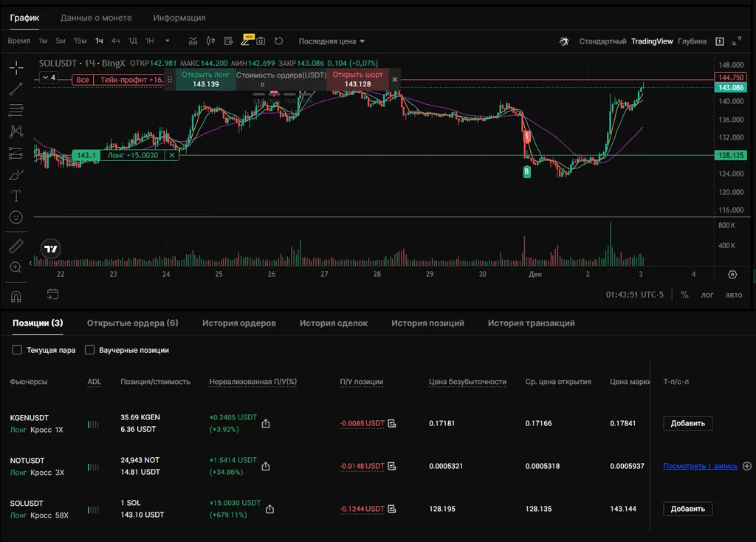Open the История транзакций tab
The width and height of the screenshot is (756, 542).
click(x=532, y=323)
